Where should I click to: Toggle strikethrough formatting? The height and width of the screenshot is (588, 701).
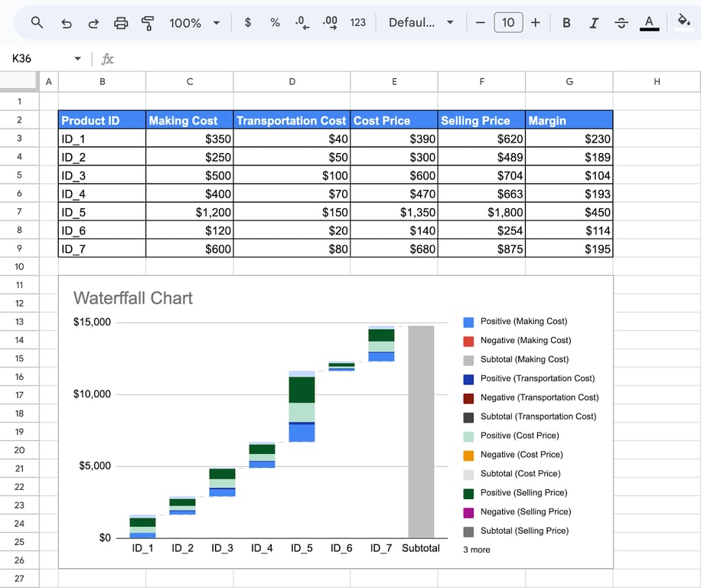pos(621,23)
